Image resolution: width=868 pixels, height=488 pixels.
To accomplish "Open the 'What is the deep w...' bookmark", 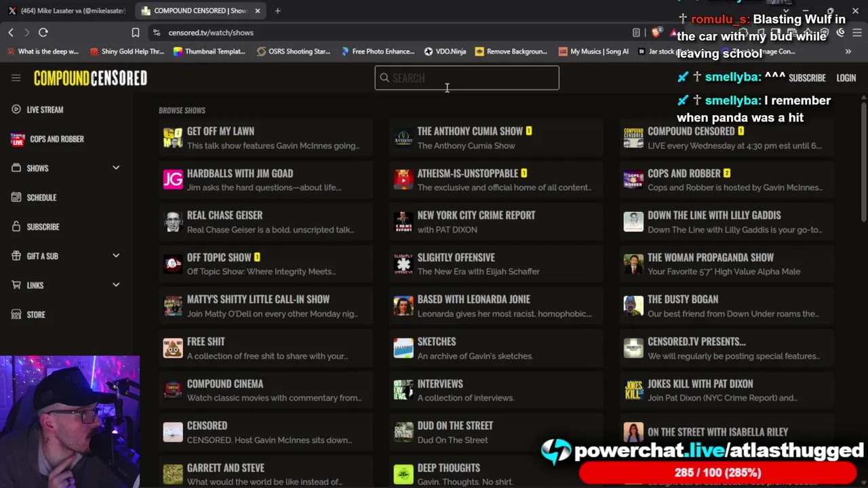I will [43, 52].
